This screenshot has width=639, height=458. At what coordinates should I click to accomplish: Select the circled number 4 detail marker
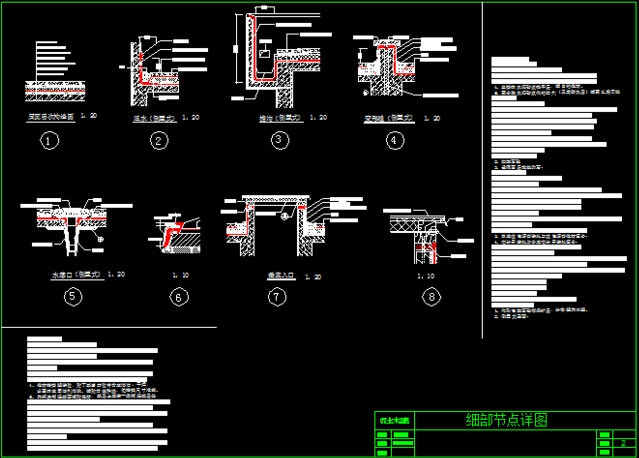pos(396,141)
